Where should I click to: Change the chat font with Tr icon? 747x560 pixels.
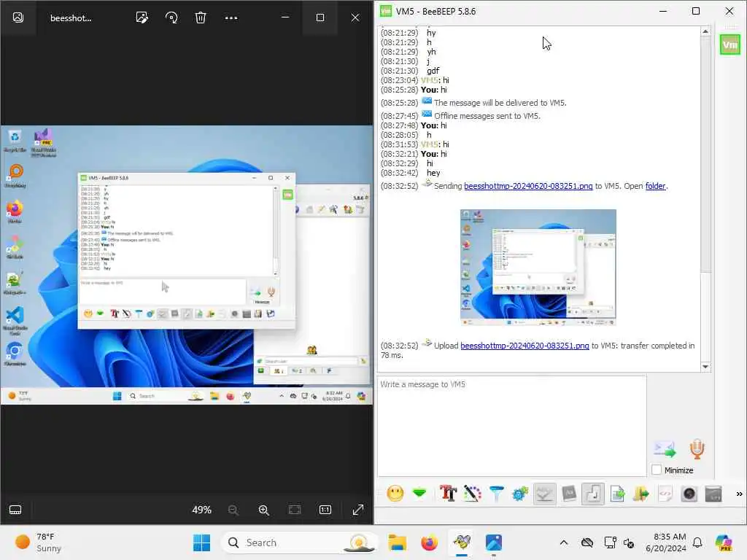[x=448, y=494]
